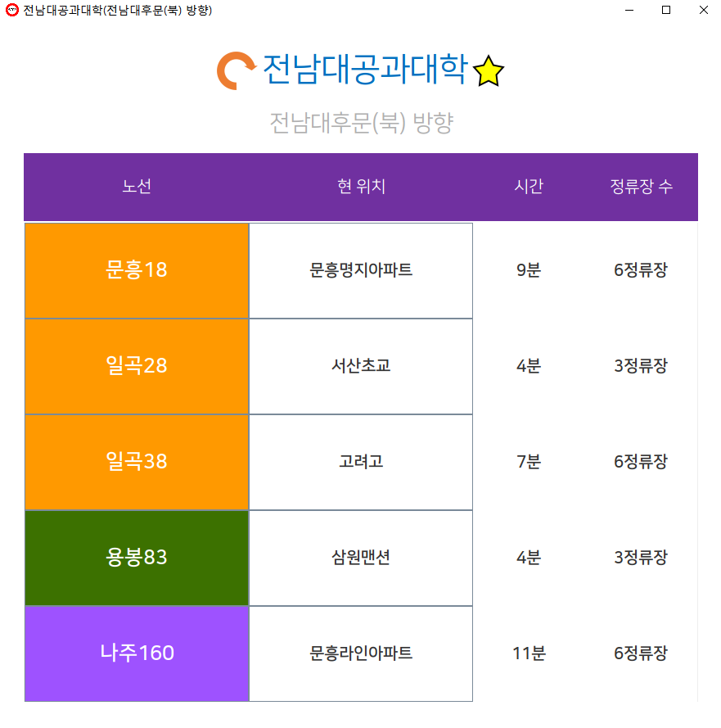Click 3정류장 in the 일곡28 row
The width and height of the screenshot is (721, 728).
click(641, 366)
